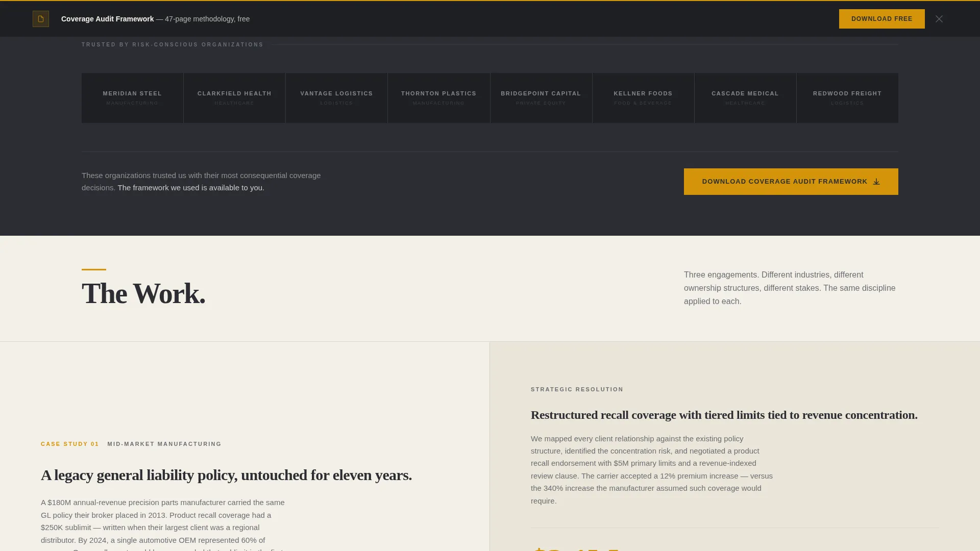Select the Meridian Steel client card

point(132,98)
